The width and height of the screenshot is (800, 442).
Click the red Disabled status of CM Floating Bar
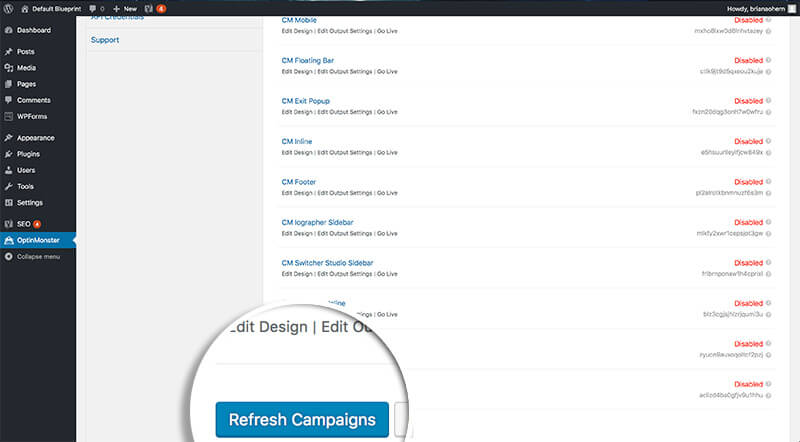click(748, 60)
